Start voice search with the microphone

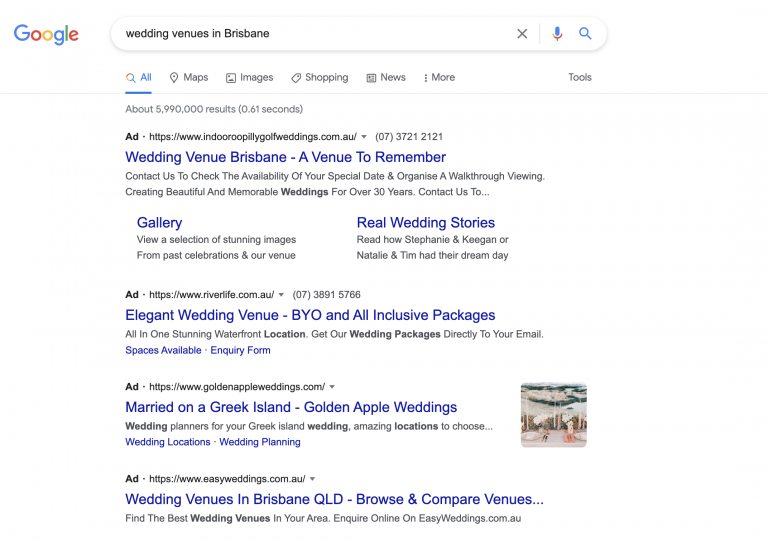[557, 34]
